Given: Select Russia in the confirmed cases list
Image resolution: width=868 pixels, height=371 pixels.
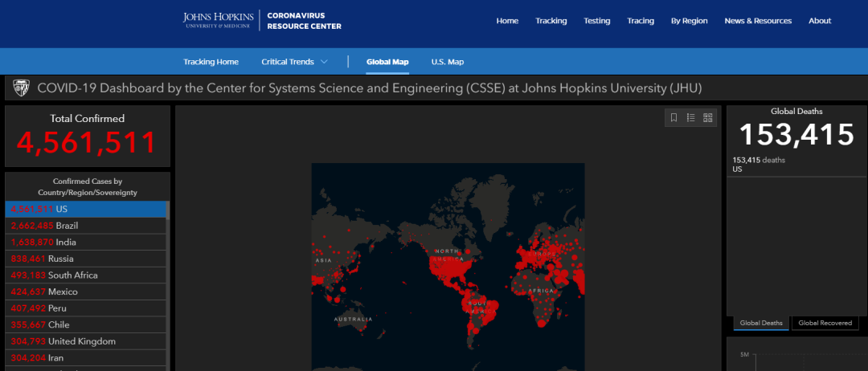Looking at the screenshot, I should click(85, 259).
